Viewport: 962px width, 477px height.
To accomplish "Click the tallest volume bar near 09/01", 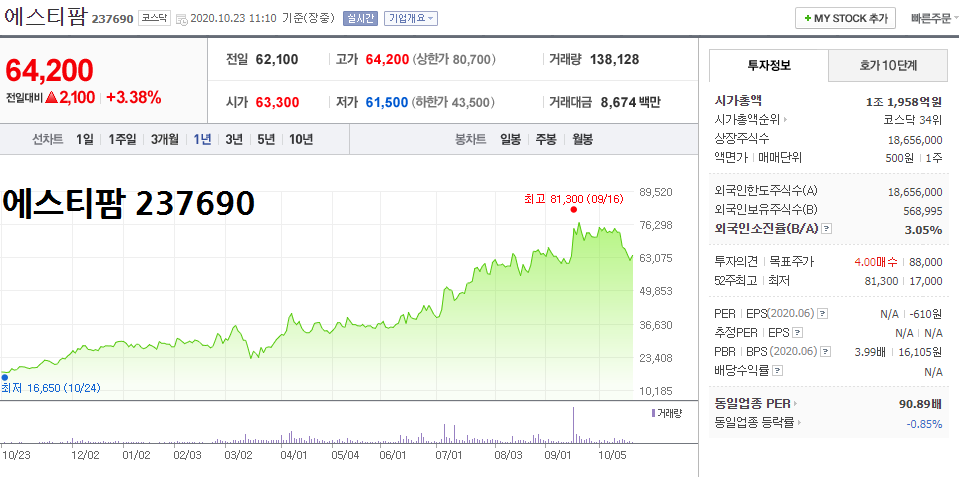I will [574, 424].
